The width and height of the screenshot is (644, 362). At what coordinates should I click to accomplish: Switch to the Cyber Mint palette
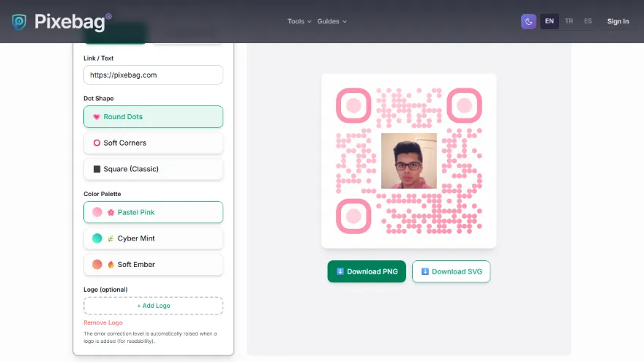153,238
